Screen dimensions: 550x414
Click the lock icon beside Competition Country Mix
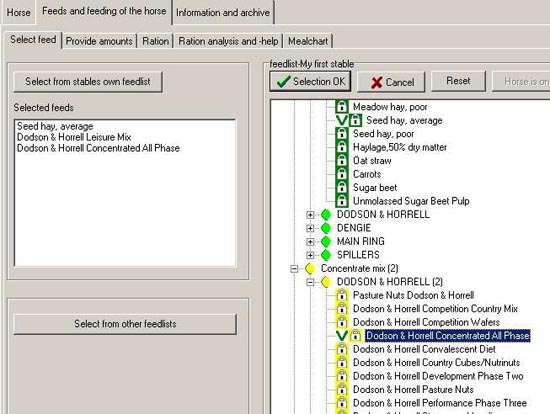[x=341, y=309]
